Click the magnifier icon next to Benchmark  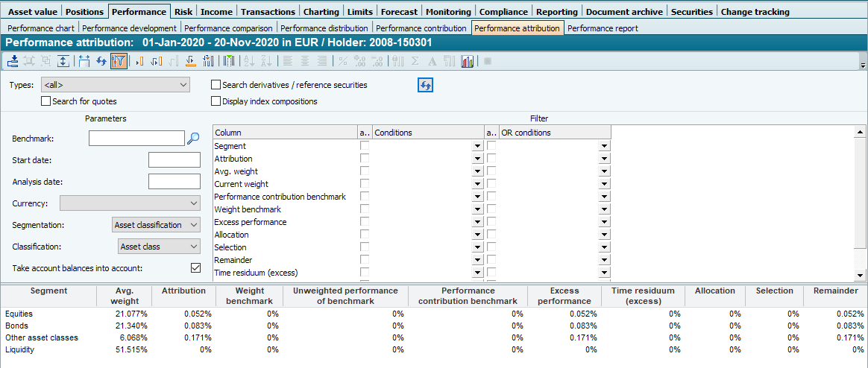(193, 138)
